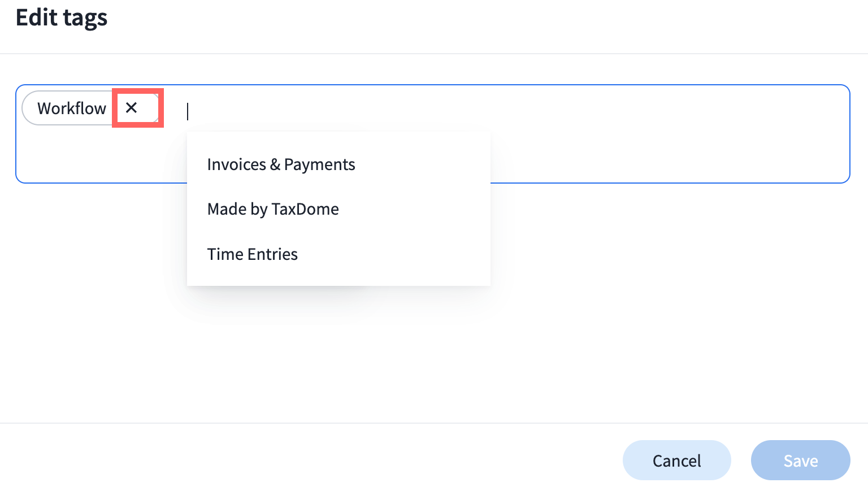The image size is (868, 487).
Task: Select Time Entries from the tag list
Action: (x=252, y=254)
